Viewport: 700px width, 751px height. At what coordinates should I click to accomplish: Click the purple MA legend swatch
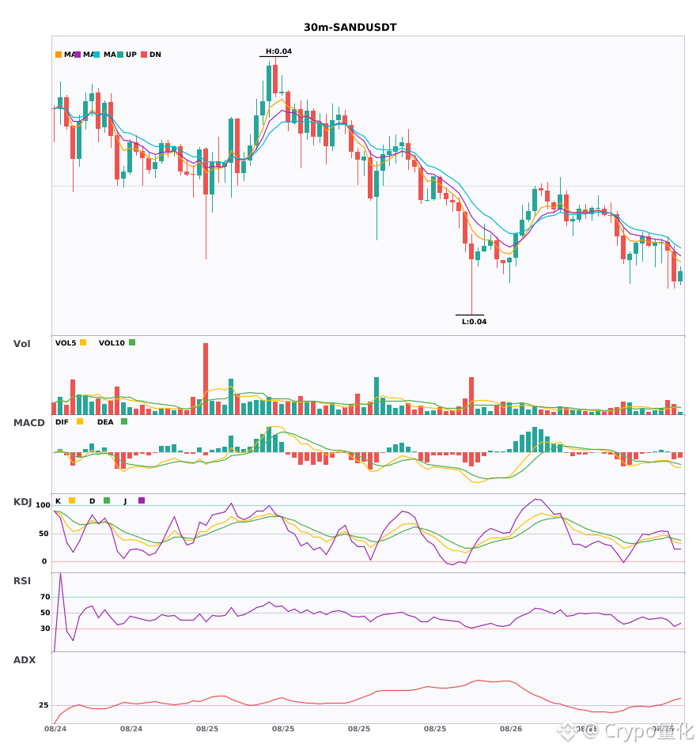[78, 55]
